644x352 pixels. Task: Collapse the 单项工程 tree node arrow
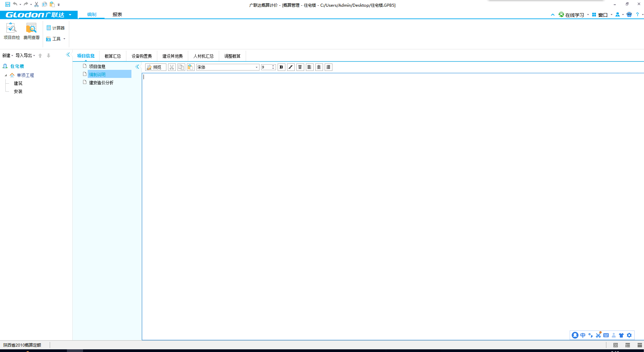(x=6, y=75)
